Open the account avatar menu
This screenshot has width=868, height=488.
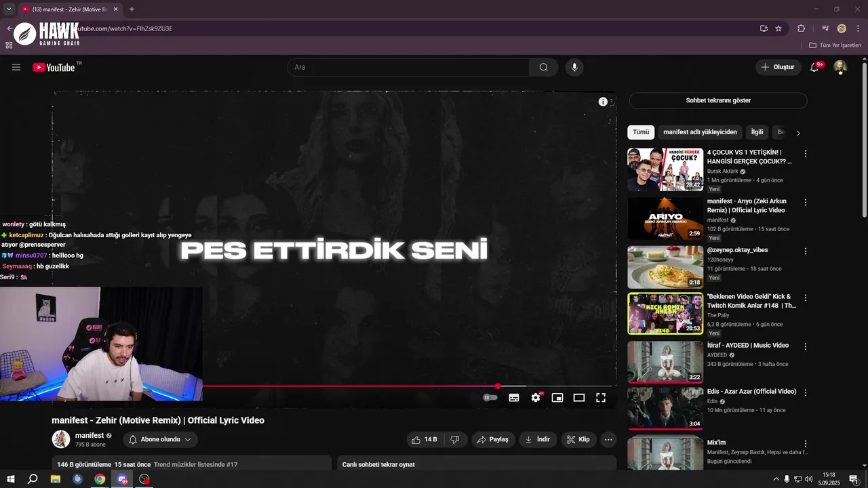840,67
